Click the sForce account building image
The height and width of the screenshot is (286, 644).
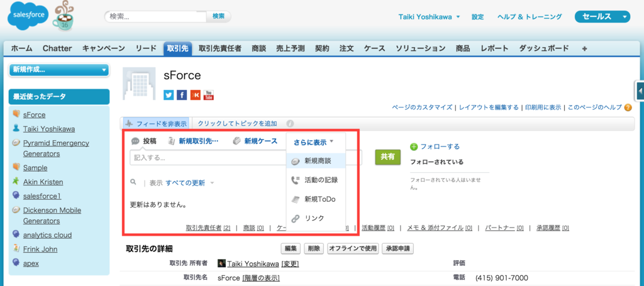[x=139, y=84]
